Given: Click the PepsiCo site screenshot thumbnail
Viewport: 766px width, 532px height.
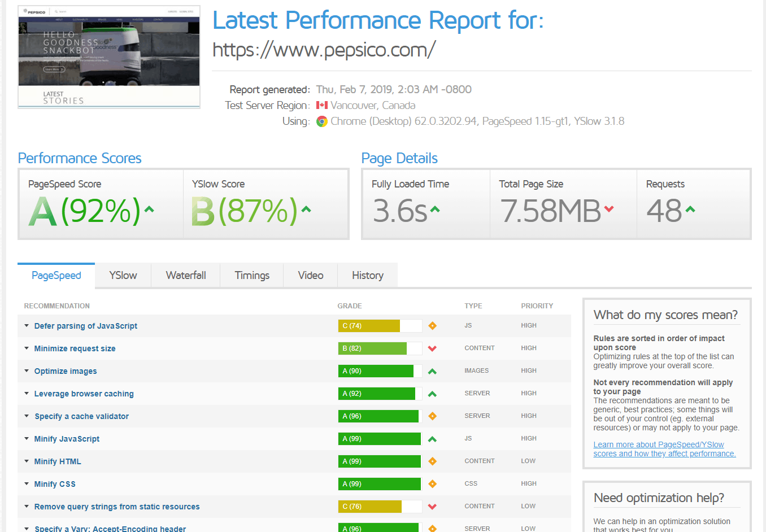Looking at the screenshot, I should [x=109, y=57].
